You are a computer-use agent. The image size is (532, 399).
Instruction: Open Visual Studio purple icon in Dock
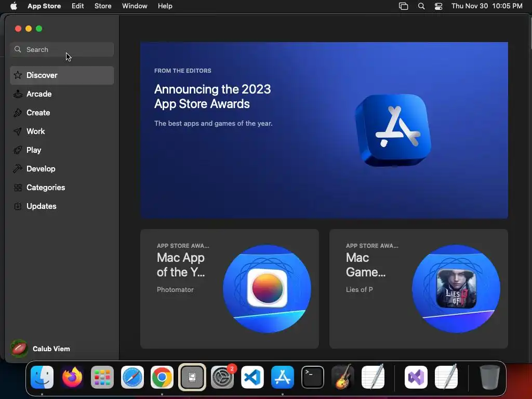pos(416,377)
